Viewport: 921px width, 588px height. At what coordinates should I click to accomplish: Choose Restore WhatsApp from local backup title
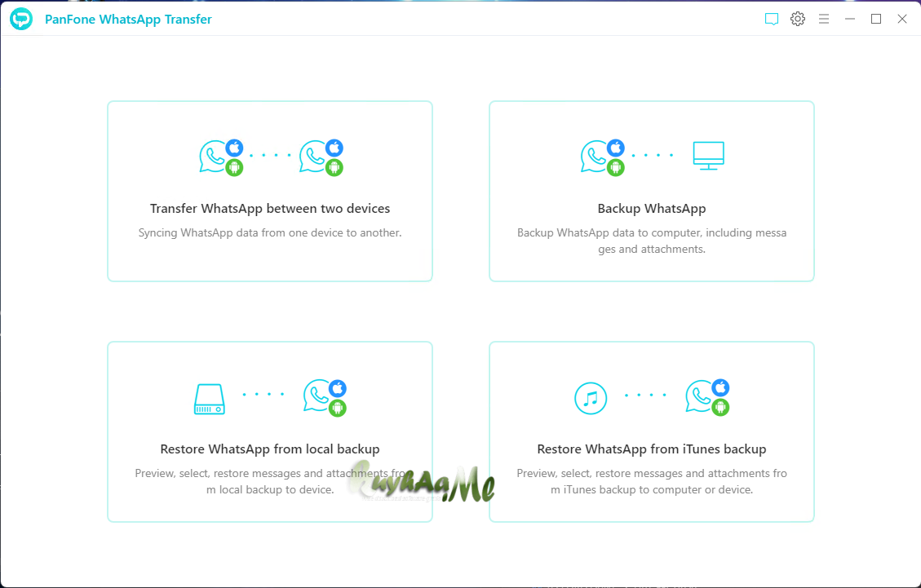pyautogui.click(x=270, y=449)
